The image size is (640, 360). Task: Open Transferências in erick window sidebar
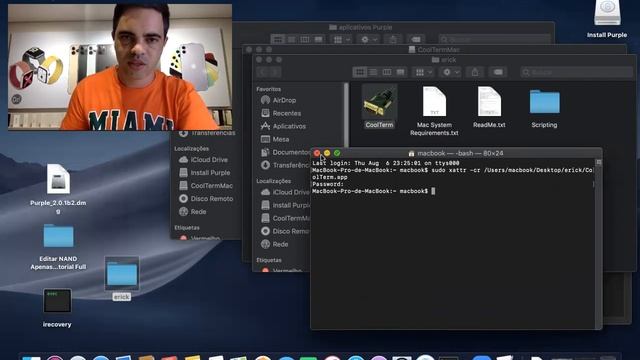point(286,165)
